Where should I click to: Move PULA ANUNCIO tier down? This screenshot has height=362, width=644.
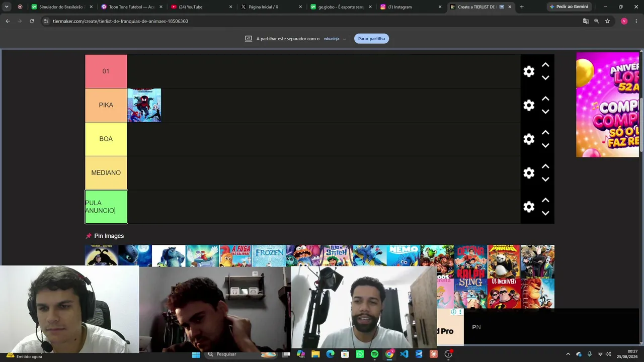(x=545, y=213)
